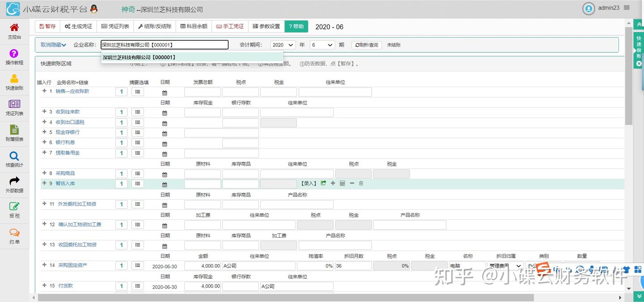Remove a line with the minus icon
The height and width of the screenshot is (302, 644).
tap(352, 183)
